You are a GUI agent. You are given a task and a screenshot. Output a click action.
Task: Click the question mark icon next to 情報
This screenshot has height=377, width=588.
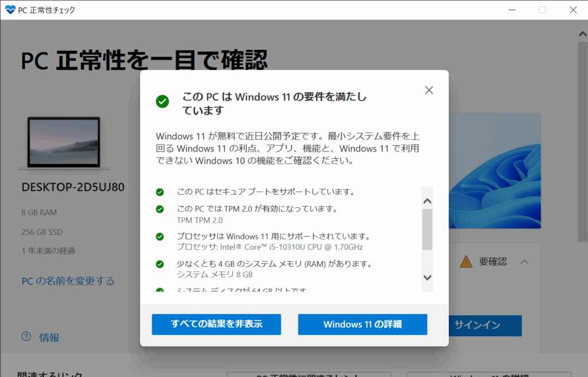[26, 336]
